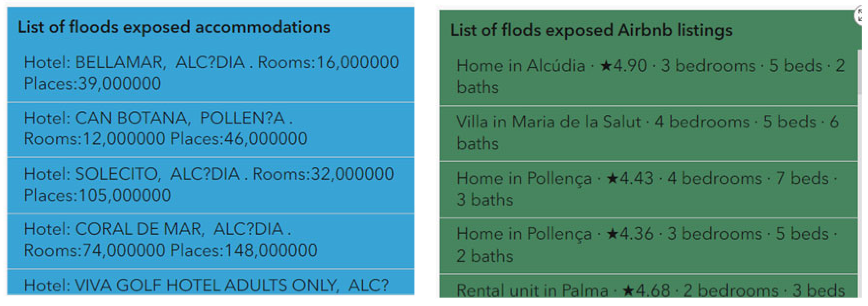Select the Hotel BELLAMAR entry
The image size is (868, 306).
[211, 73]
